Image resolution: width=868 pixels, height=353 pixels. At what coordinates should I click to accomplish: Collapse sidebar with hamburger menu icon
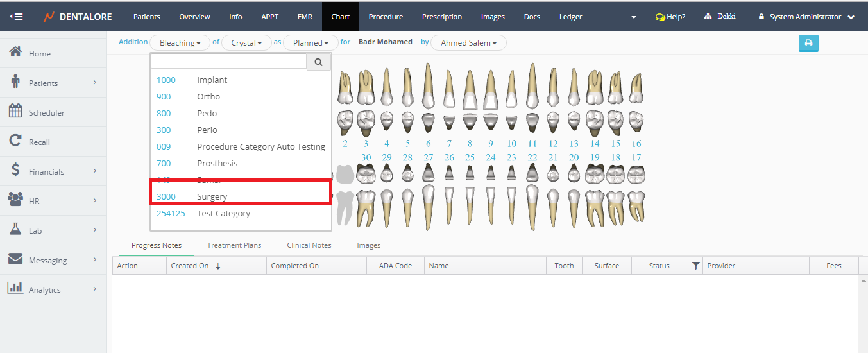[16, 17]
